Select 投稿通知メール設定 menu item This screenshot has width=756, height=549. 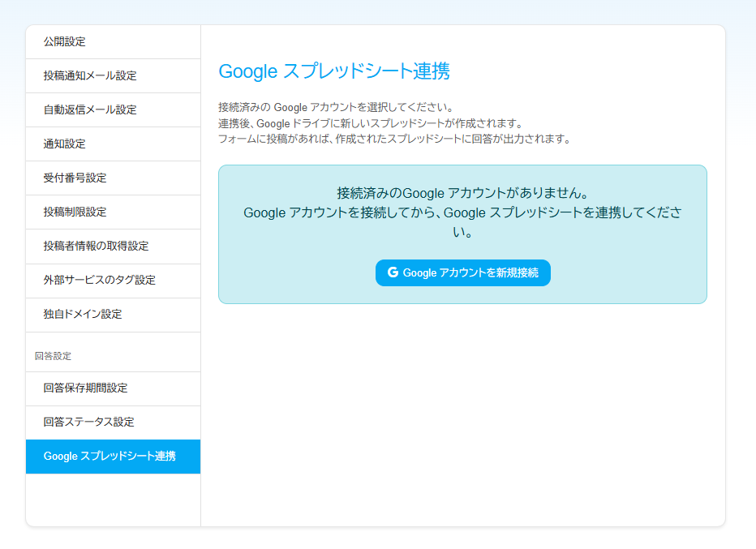point(113,75)
